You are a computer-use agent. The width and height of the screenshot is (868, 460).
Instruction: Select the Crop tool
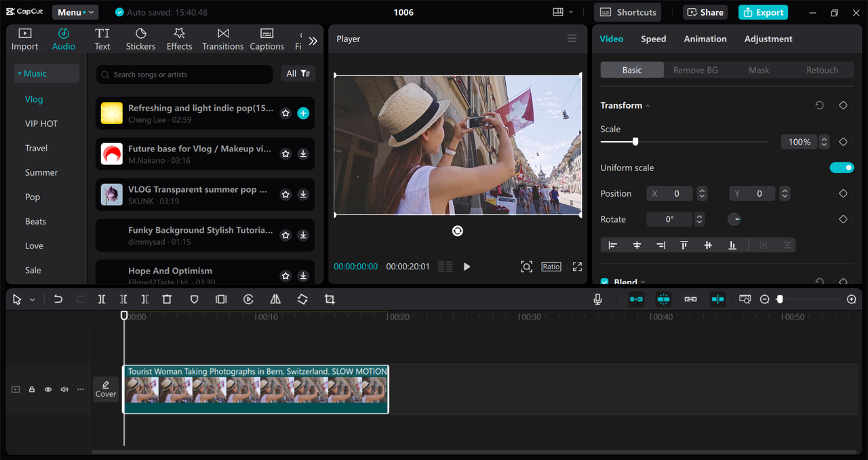[330, 299]
